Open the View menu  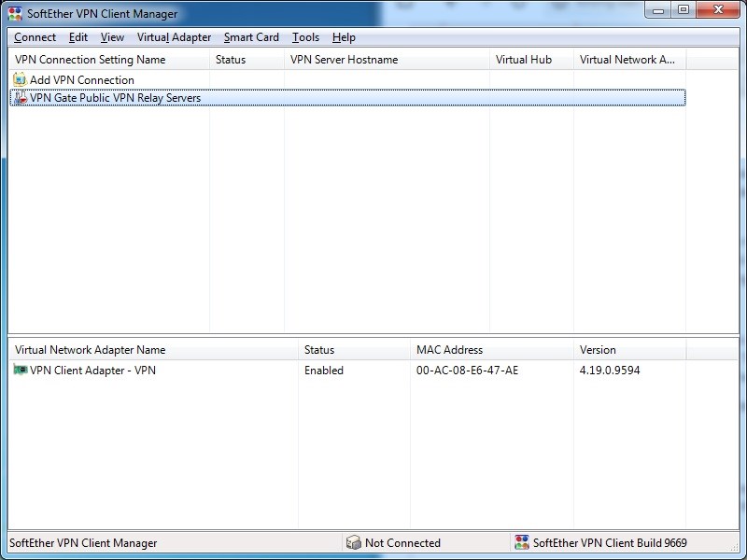tap(112, 37)
